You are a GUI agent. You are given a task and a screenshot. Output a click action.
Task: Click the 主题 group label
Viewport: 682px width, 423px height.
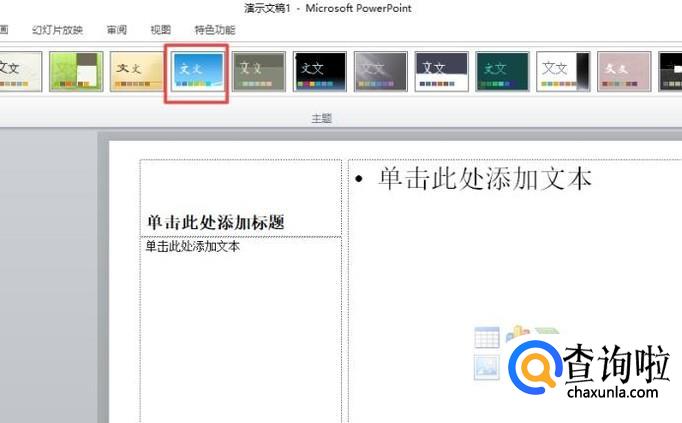tap(322, 118)
